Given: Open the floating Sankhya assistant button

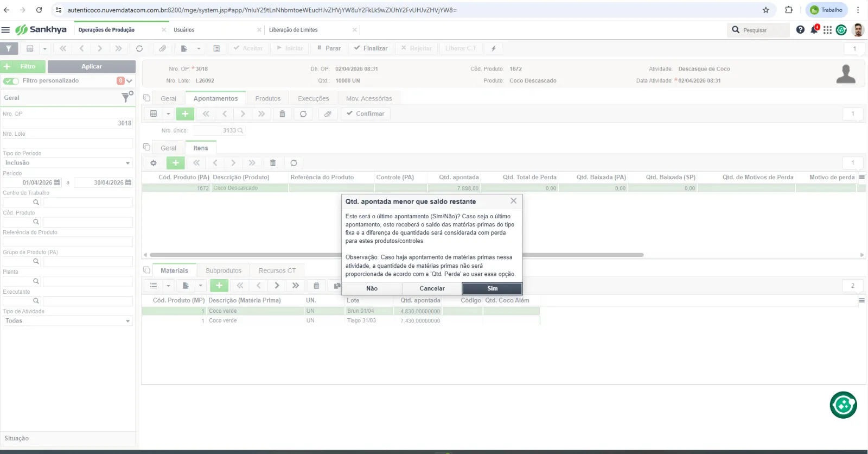Looking at the screenshot, I should click(x=843, y=405).
